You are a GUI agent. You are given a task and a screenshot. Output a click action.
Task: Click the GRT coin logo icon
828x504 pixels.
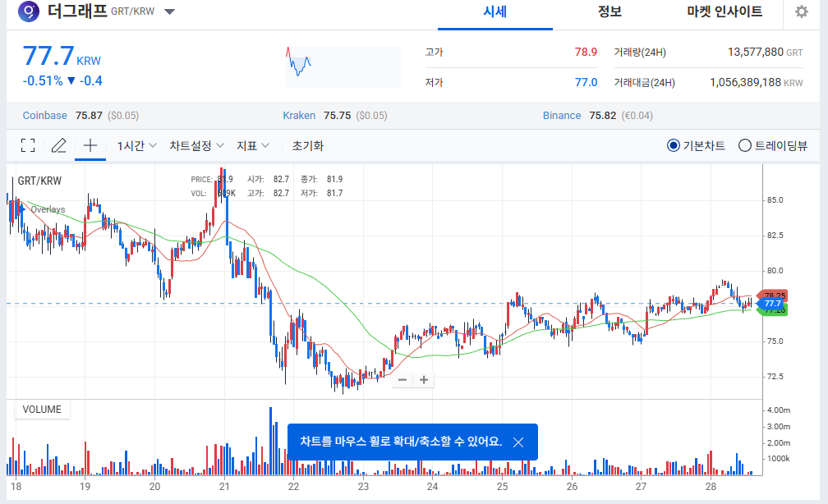click(x=29, y=11)
